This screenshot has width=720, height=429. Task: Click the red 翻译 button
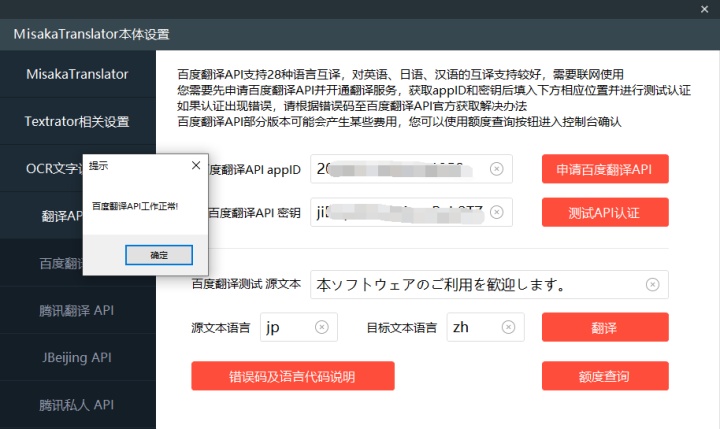point(605,327)
